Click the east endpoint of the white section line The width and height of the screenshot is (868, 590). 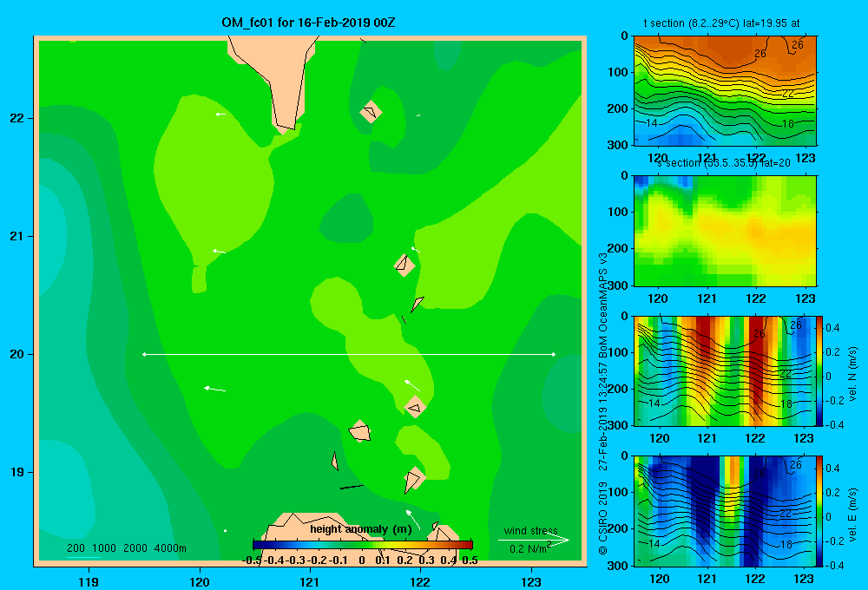tap(554, 354)
